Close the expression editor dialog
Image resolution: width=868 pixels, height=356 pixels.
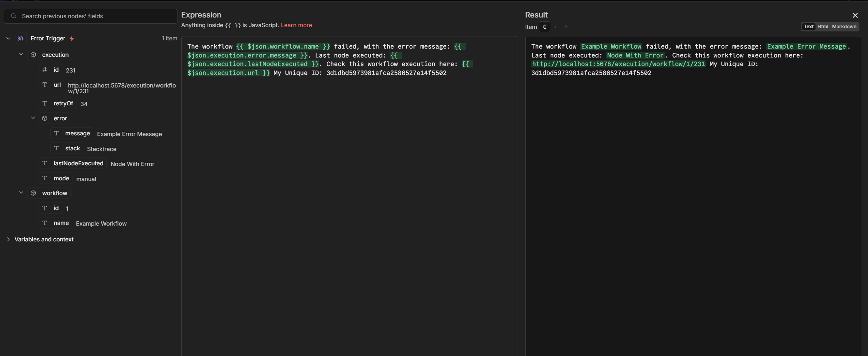click(x=855, y=15)
